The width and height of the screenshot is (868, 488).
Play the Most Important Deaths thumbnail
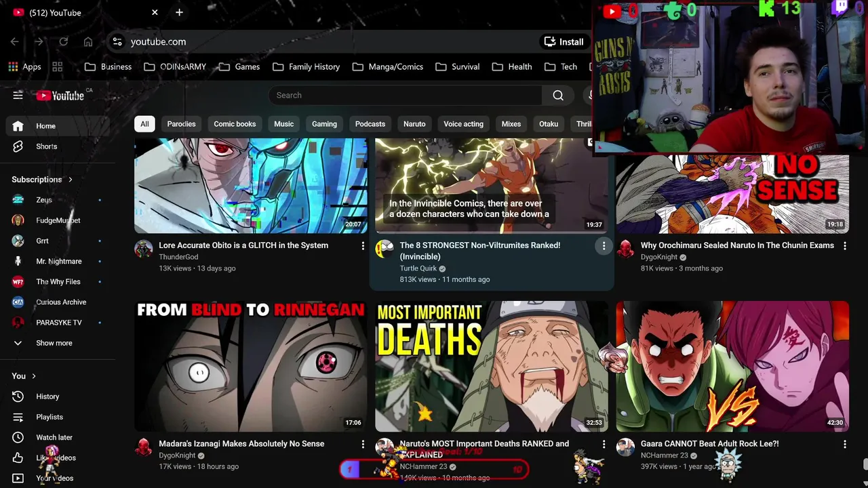(x=492, y=366)
